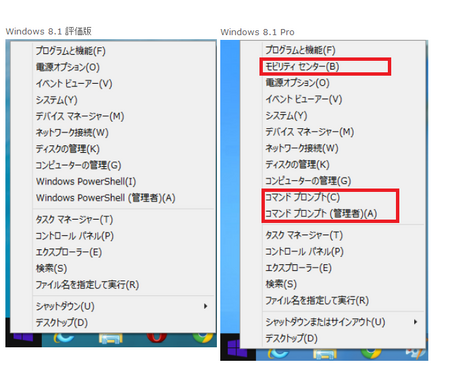Image resolution: width=450 pixels, height=375 pixels.
Task: Choose システム(Y) in the Pro menu
Action: pos(333,116)
